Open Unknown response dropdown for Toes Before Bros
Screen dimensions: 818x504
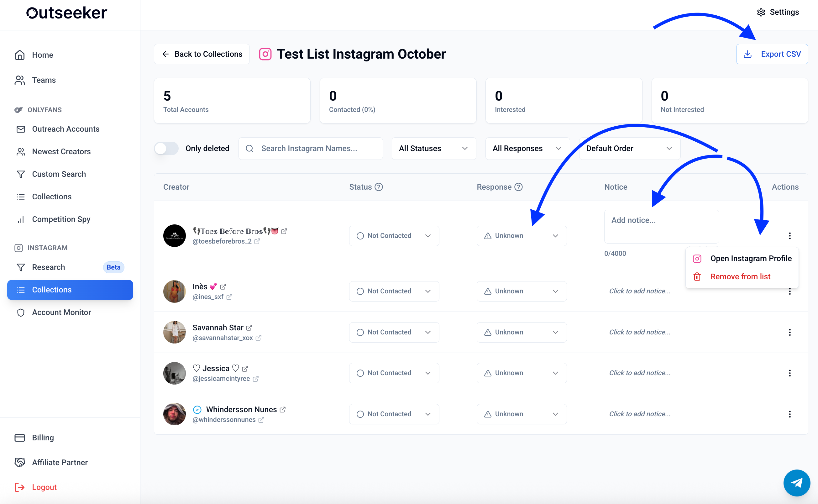coord(522,236)
